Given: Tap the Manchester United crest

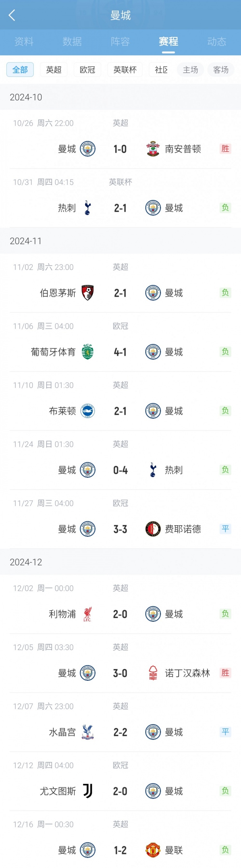Looking at the screenshot, I should pyautogui.click(x=153, y=850).
